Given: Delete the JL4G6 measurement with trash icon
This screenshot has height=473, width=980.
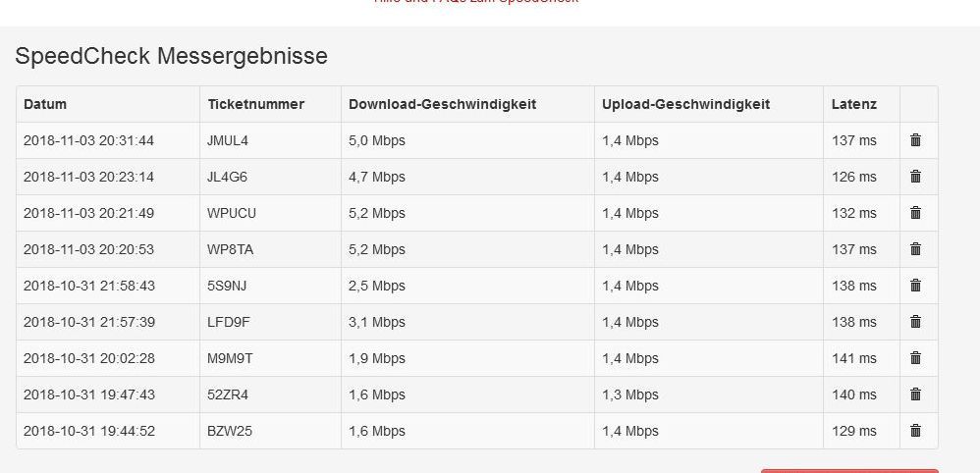Looking at the screenshot, I should pos(915,177).
